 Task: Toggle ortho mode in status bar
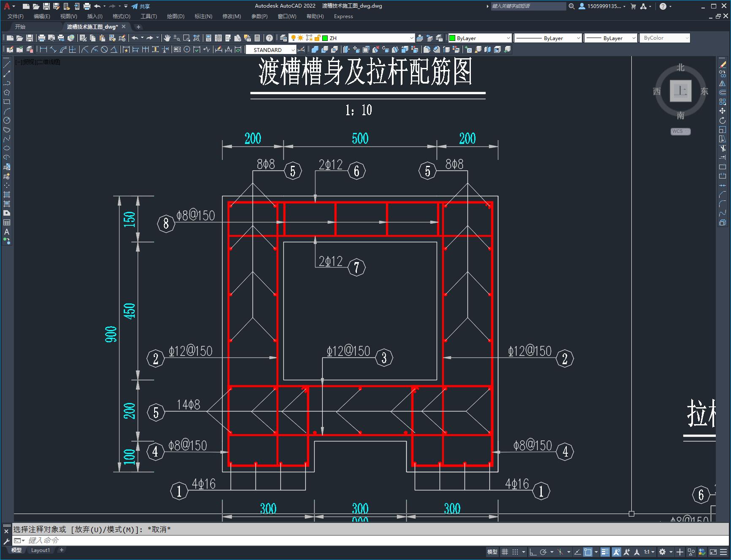coord(533,552)
